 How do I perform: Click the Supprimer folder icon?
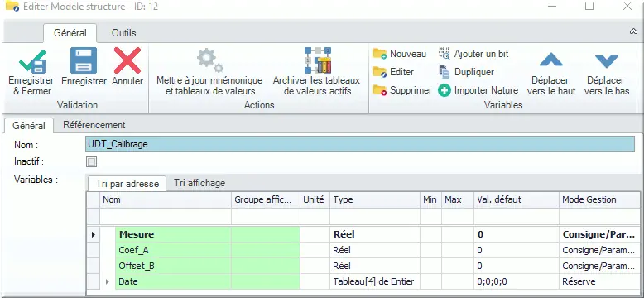coord(379,90)
